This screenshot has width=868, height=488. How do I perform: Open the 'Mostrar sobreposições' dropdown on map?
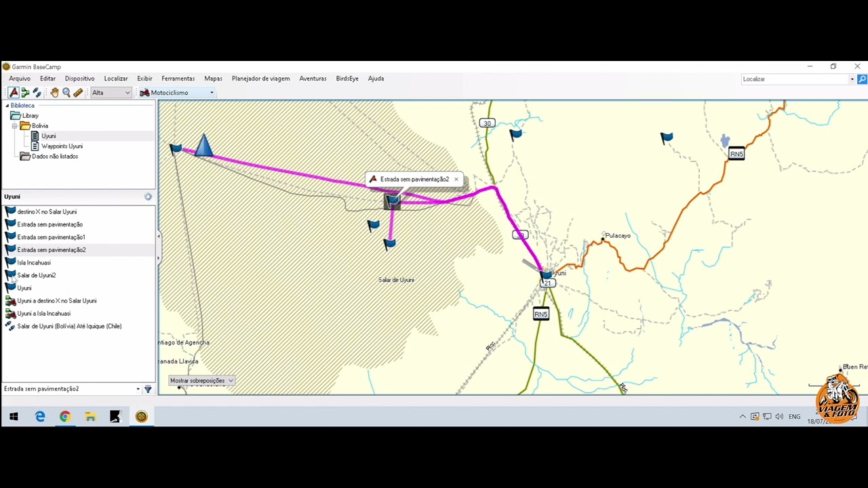point(201,381)
